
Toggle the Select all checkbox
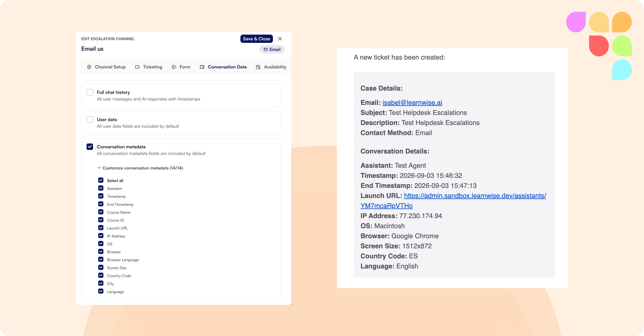(x=101, y=180)
